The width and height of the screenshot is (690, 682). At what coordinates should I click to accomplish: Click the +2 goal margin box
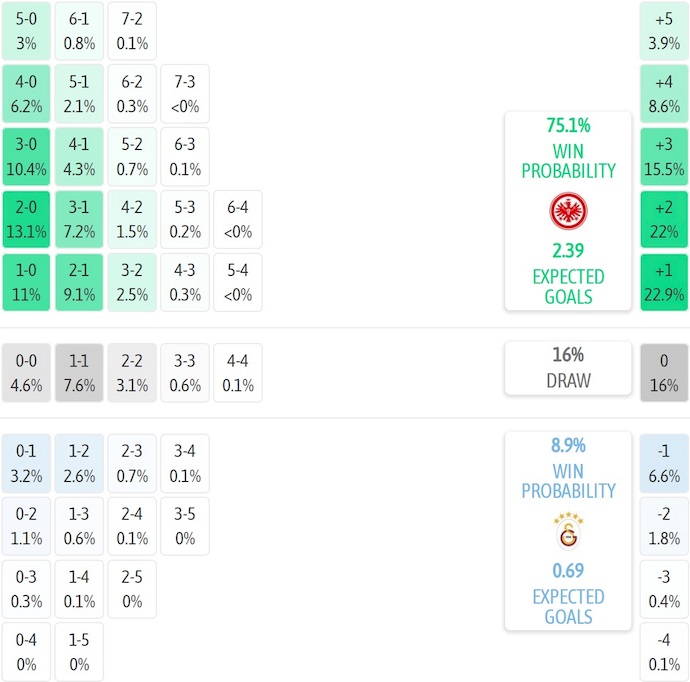[664, 219]
